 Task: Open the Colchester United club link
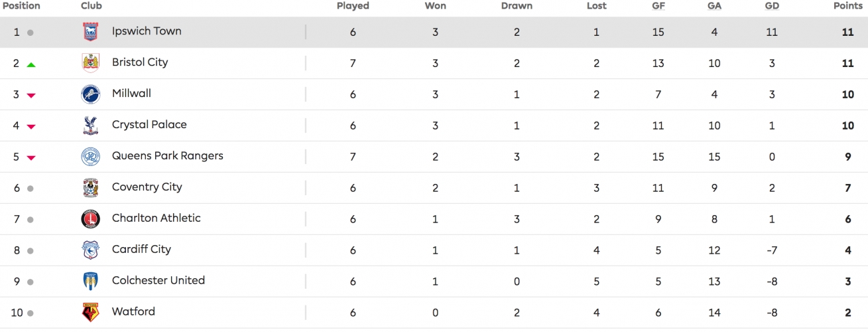[158, 280]
